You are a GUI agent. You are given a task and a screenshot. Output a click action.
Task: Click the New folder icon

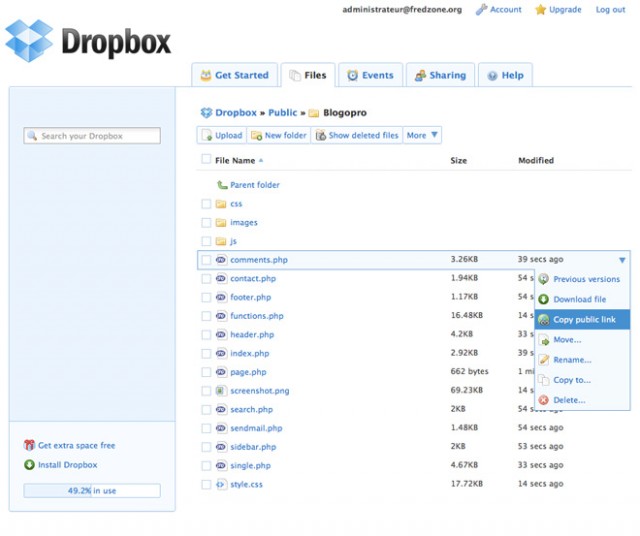point(256,135)
